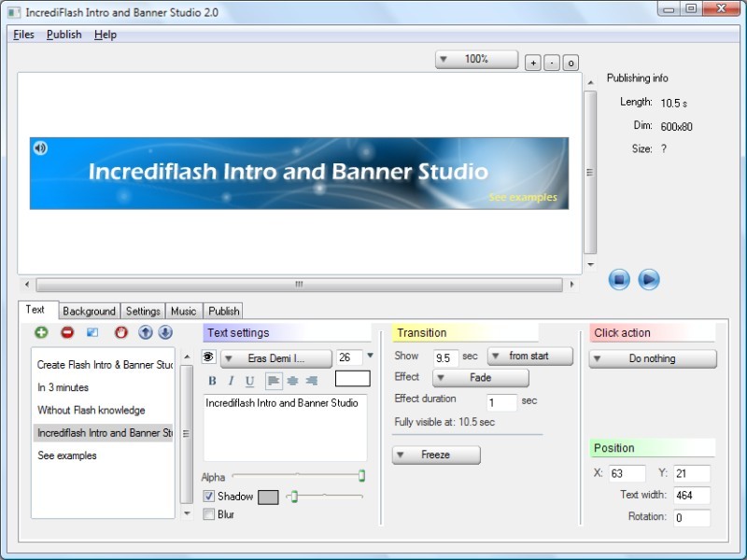Screen dimensions: 747x560
Task: Switch to the Background tab
Action: click(89, 311)
